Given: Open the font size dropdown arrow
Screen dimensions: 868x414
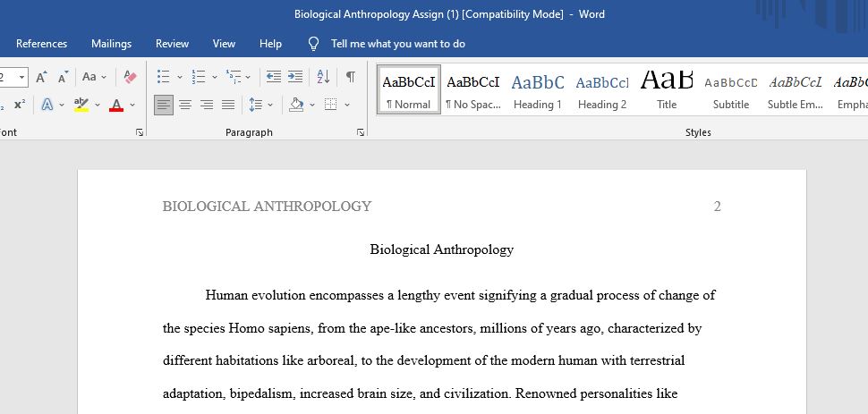Looking at the screenshot, I should click(22, 77).
